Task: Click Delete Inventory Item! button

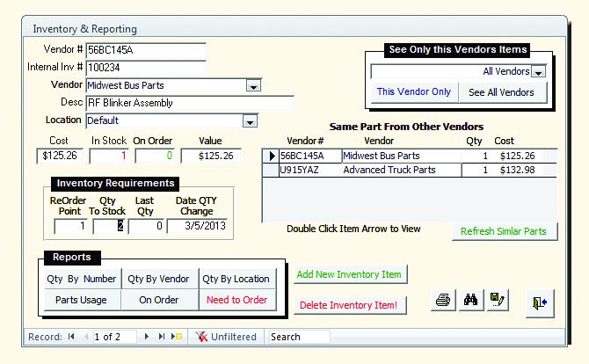Action: [349, 305]
